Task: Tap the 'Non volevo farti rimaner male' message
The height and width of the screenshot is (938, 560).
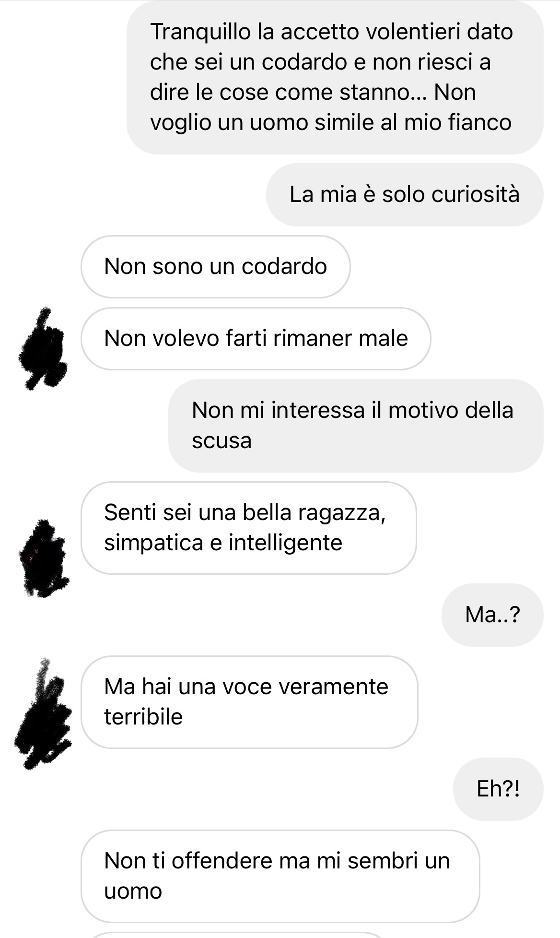Action: point(256,339)
